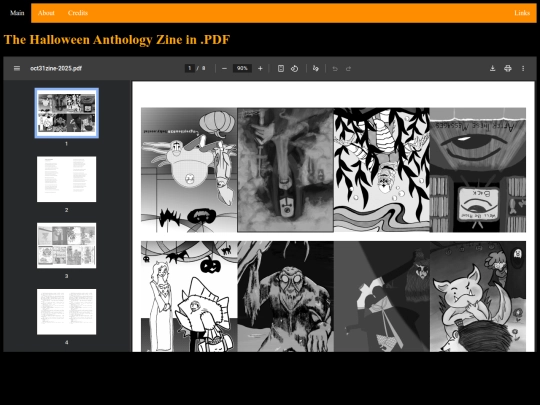Download the PDF file
Screen dimensions: 540x405
pos(492,68)
